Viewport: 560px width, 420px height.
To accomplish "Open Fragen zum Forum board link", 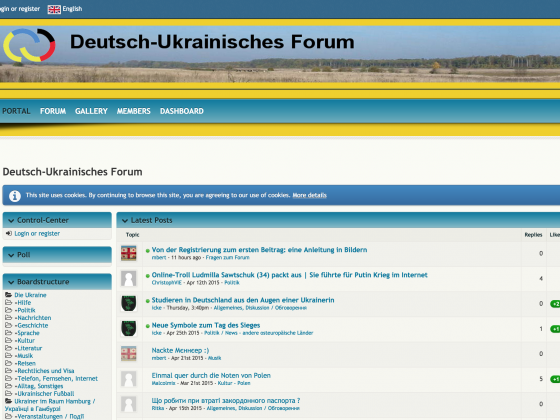I will pos(228,258).
